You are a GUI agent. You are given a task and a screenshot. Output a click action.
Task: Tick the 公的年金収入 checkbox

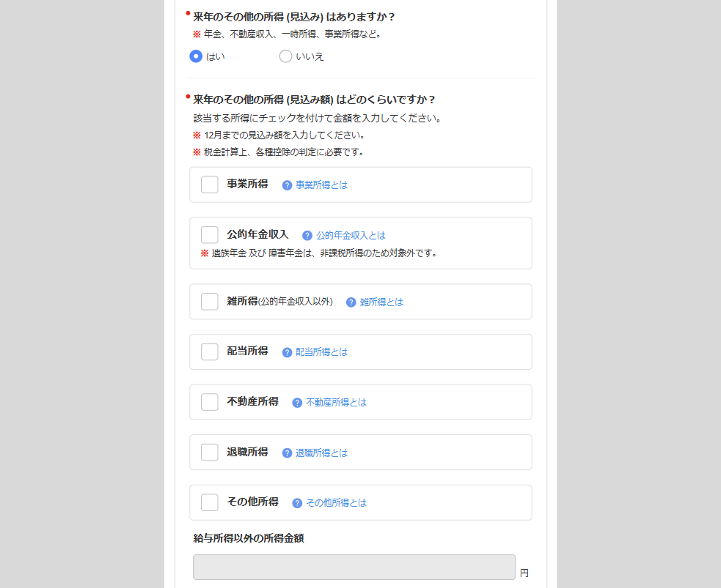[209, 235]
